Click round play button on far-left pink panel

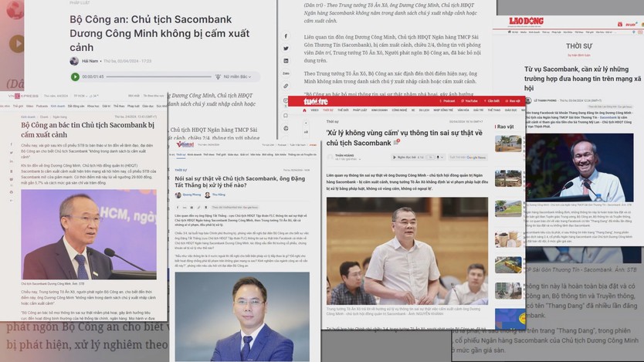pyautogui.click(x=16, y=43)
